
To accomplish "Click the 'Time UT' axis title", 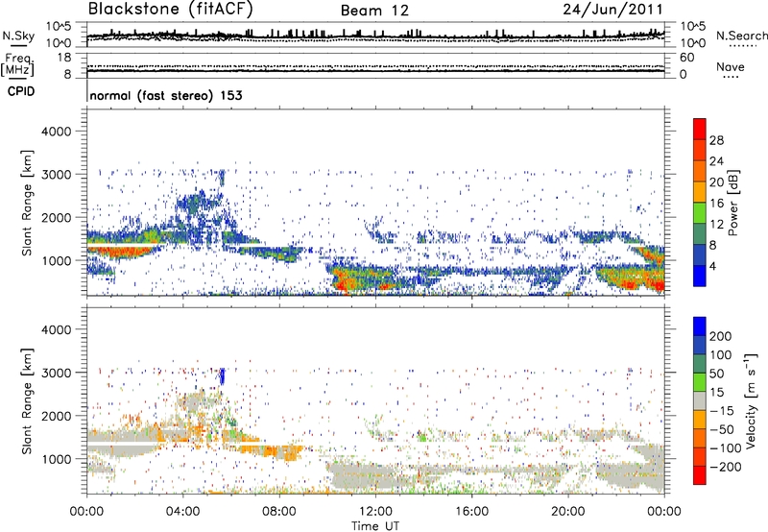I will [375, 526].
